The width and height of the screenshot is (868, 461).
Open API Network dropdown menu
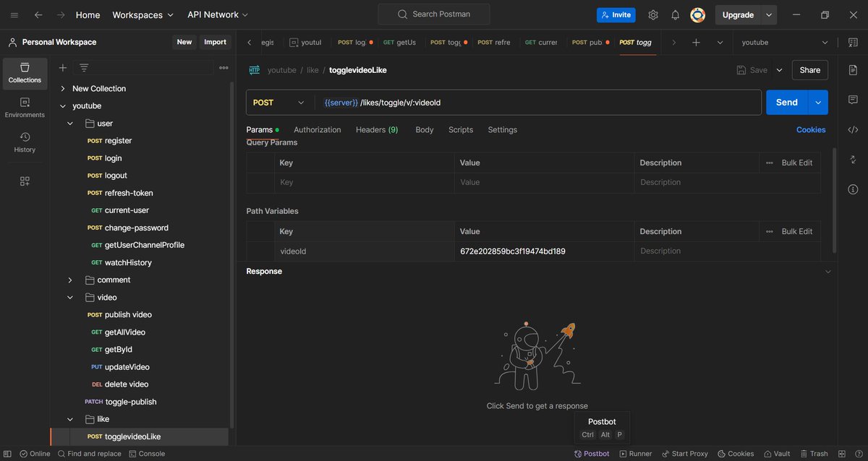coord(218,14)
